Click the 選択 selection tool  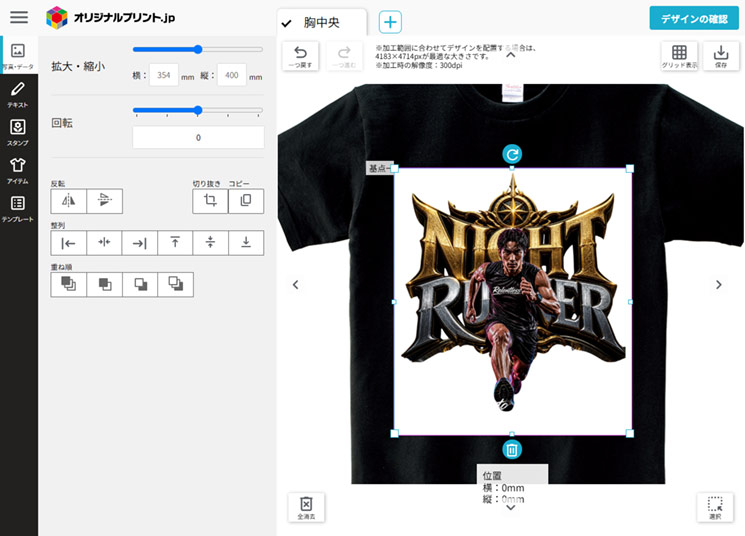[x=715, y=507]
